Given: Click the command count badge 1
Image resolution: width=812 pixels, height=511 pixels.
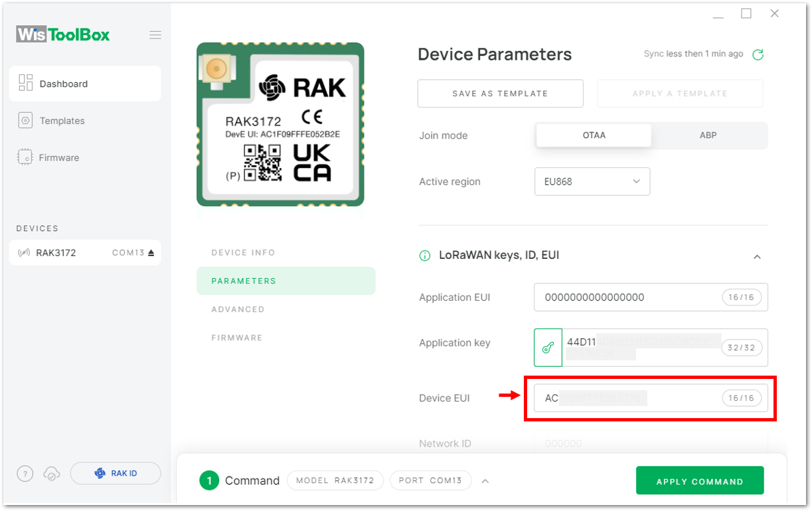Looking at the screenshot, I should point(209,480).
